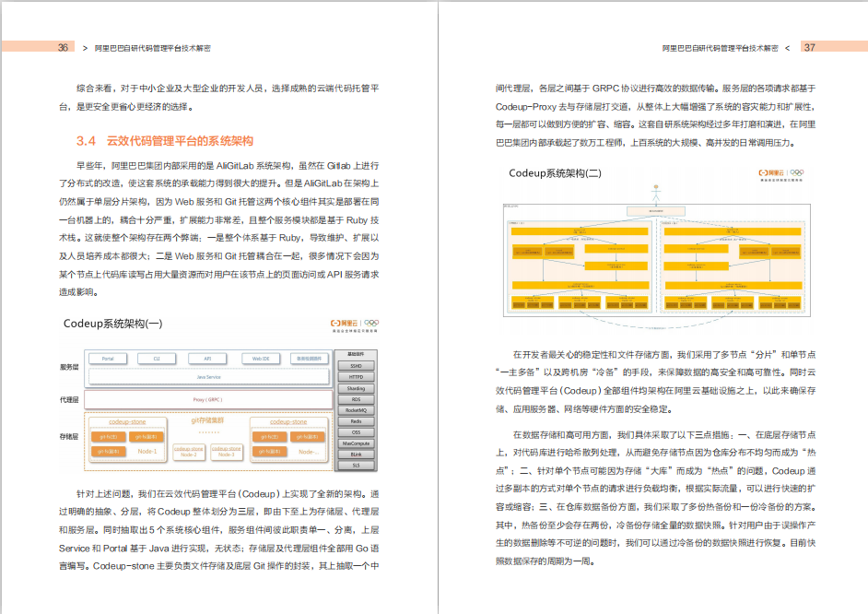Click the API box in the service layer
868x614 pixels.
coord(207,359)
